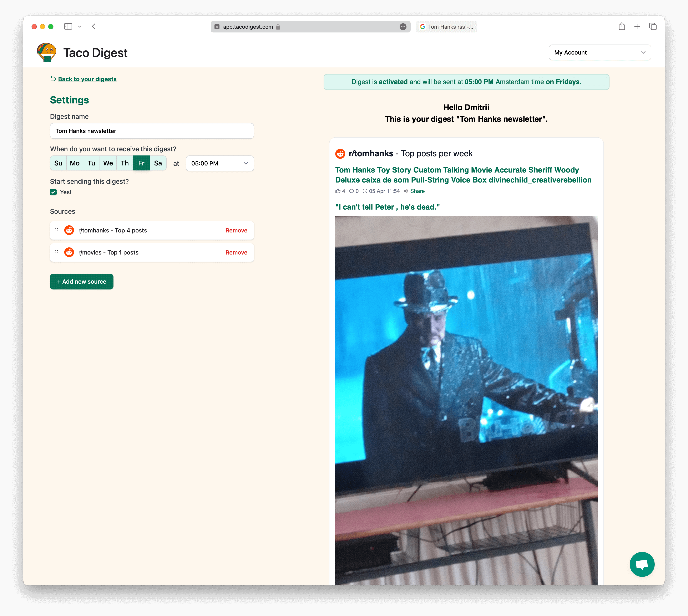Image resolution: width=688 pixels, height=616 pixels.
Task: Open the chat support bubble
Action: tap(642, 564)
